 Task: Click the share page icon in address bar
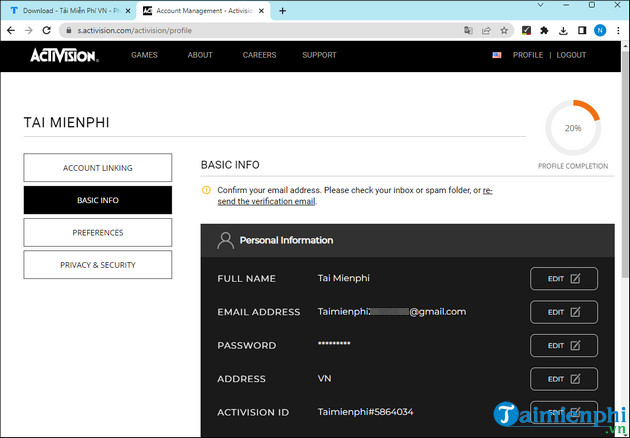click(x=486, y=31)
